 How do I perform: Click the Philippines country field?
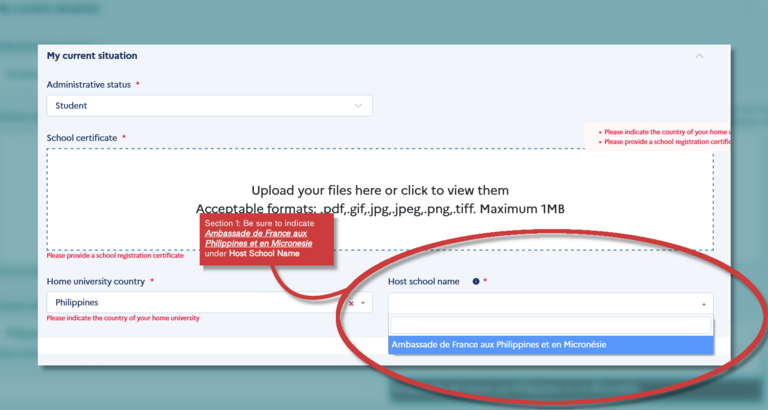(209, 303)
